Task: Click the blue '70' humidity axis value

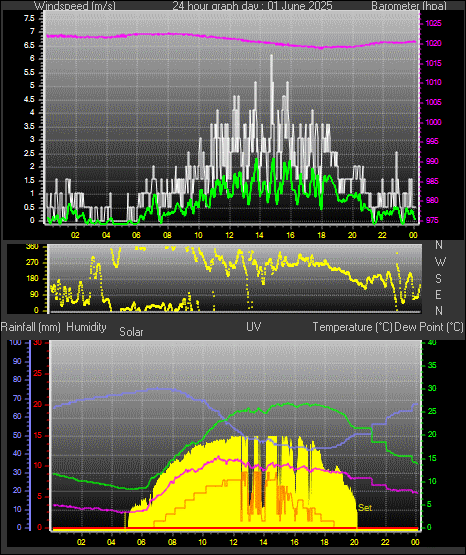Action: coord(17,399)
